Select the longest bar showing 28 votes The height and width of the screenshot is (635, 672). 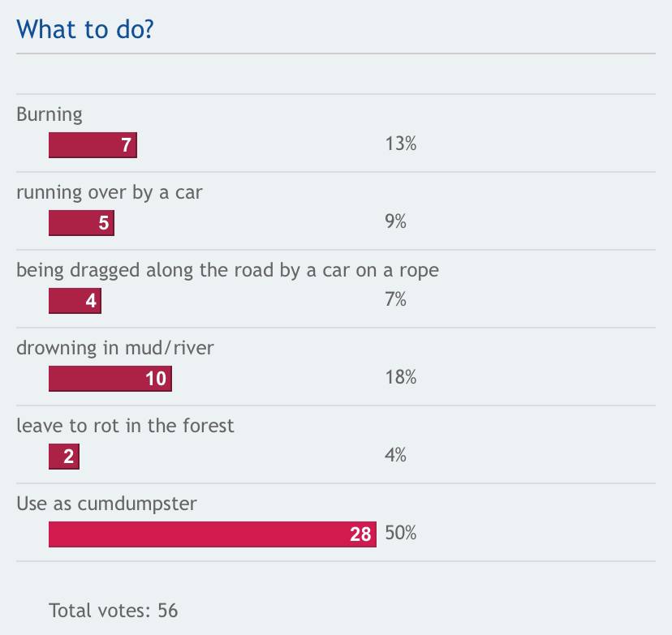click(x=213, y=534)
